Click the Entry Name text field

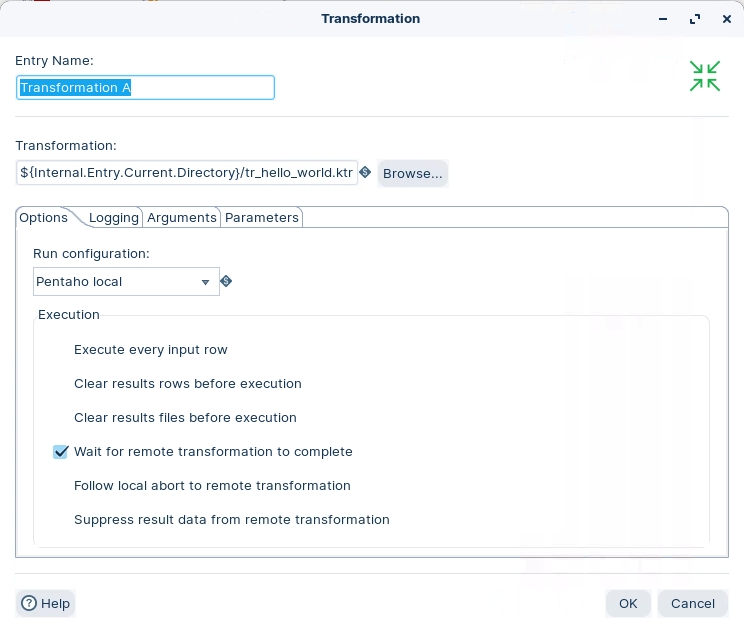coord(145,88)
